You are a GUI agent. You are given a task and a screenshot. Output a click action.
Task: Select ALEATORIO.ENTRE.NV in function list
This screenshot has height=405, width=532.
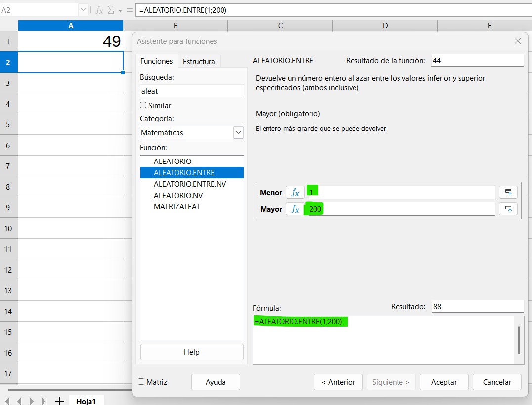[x=190, y=184]
